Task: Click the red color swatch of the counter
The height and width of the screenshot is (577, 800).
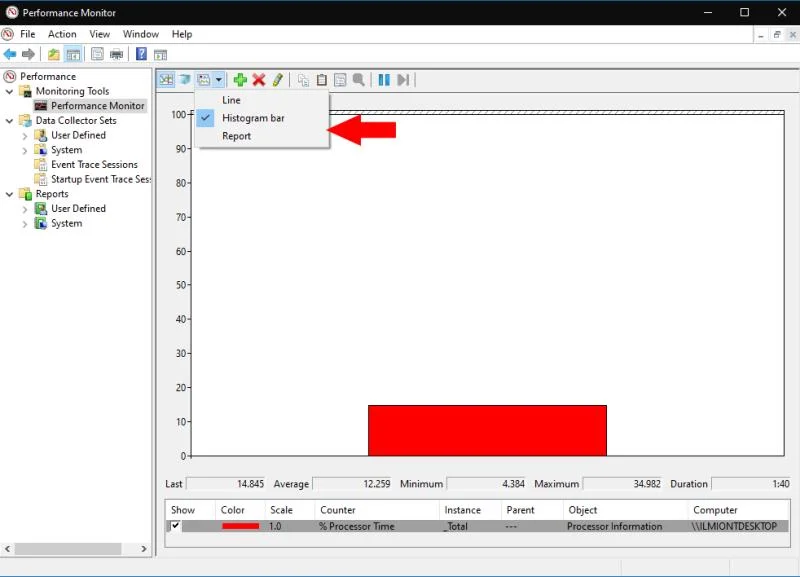Action: pyautogui.click(x=240, y=526)
